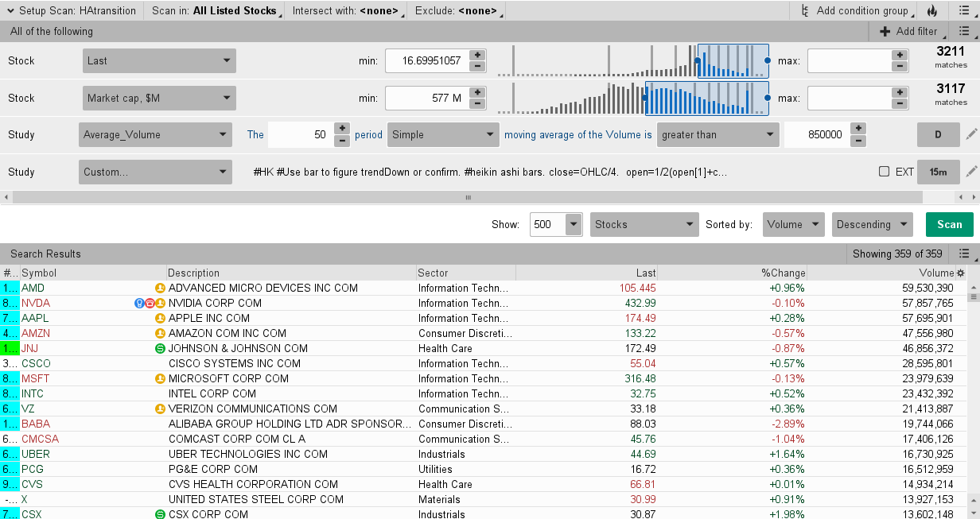
Task: Click the red phone icon in the NVDA row
Action: point(150,303)
